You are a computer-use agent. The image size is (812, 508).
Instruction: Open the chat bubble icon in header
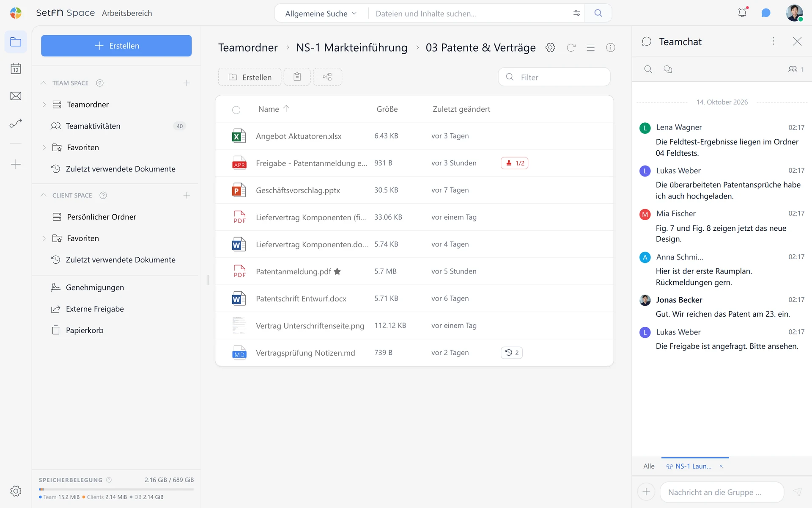point(765,13)
